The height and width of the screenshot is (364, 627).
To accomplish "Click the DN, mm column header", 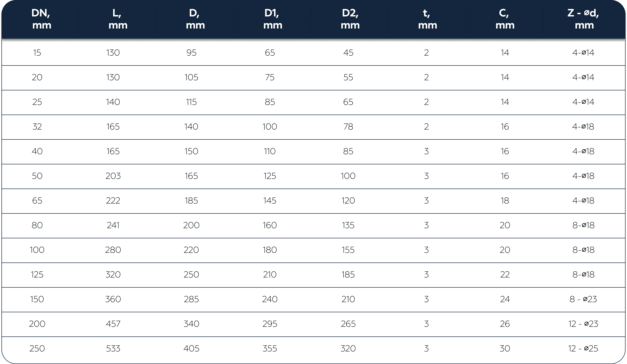I will 41,19.
